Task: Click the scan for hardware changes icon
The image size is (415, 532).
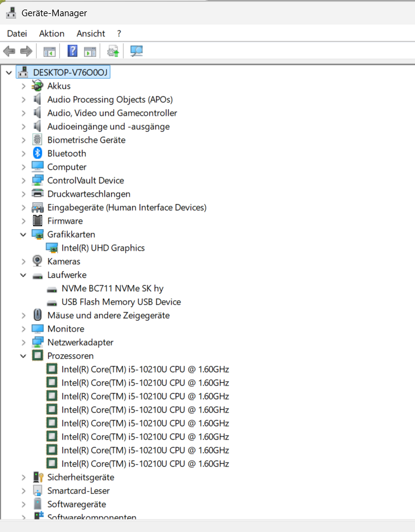Action: 136,51
